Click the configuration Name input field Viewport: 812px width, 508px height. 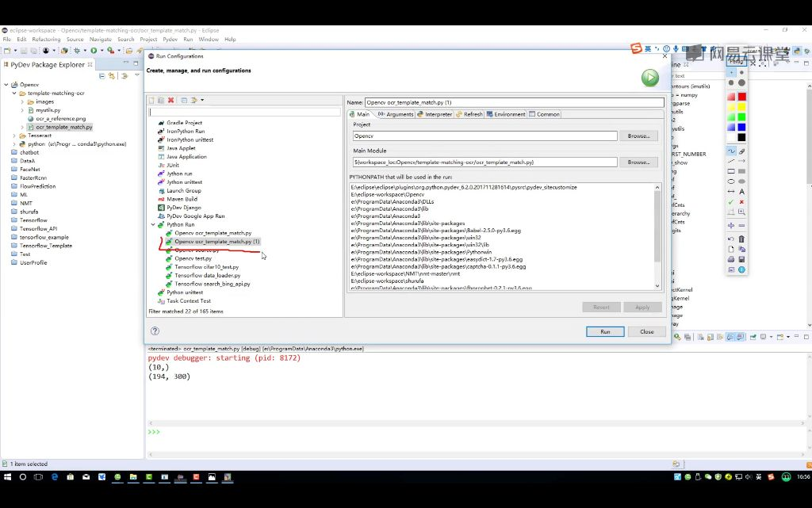[514, 102]
